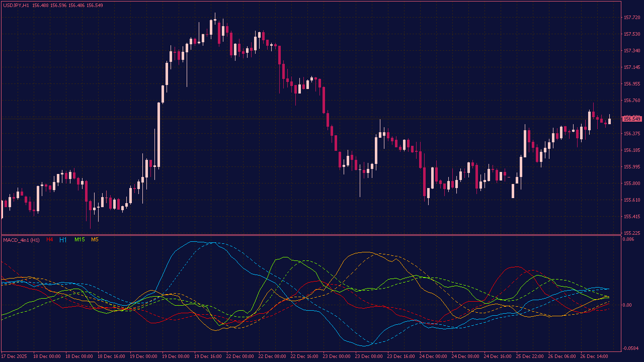Click the 0.00 zero line label
The width and height of the screenshot is (644, 362).
click(627, 305)
